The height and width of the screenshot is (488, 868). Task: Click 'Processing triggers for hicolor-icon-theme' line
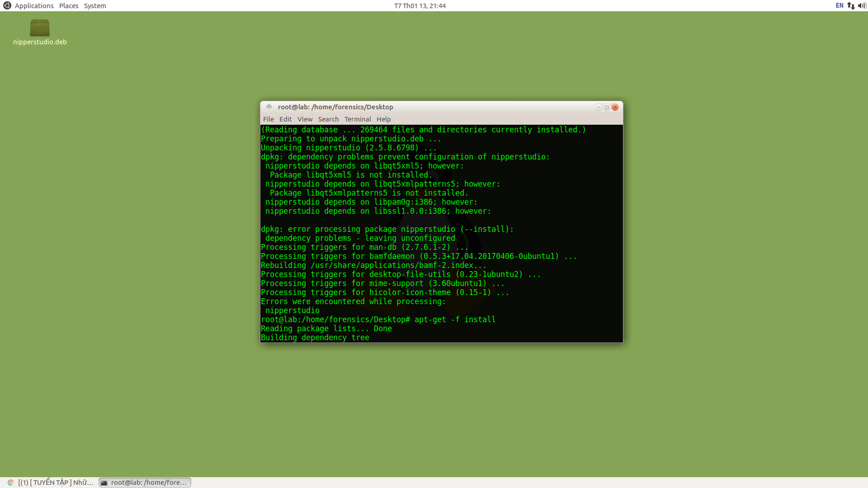pos(385,293)
